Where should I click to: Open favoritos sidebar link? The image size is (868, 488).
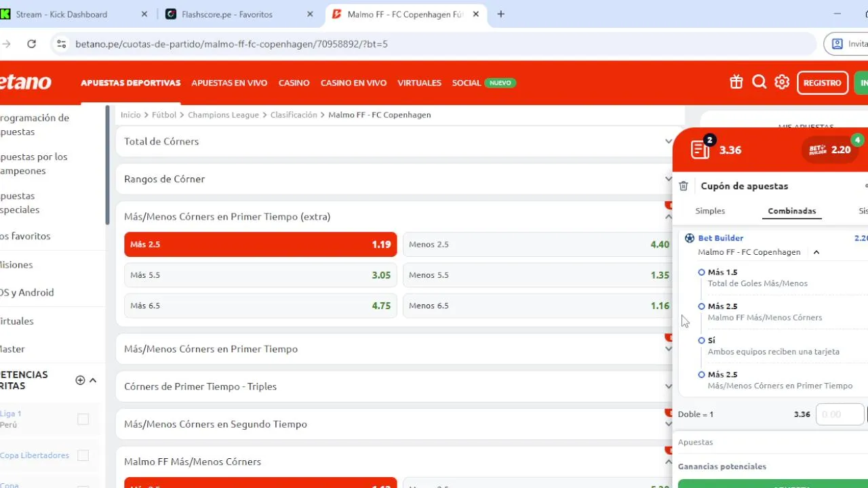click(x=26, y=236)
